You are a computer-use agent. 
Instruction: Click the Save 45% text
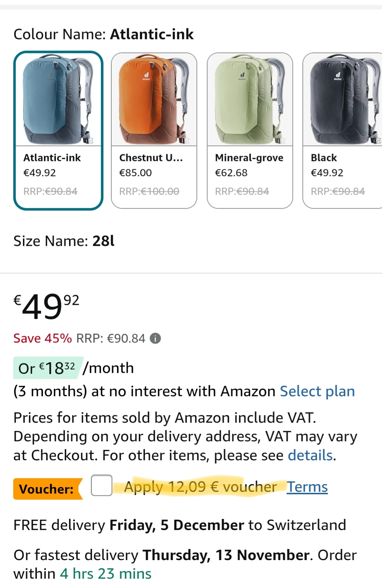[42, 338]
